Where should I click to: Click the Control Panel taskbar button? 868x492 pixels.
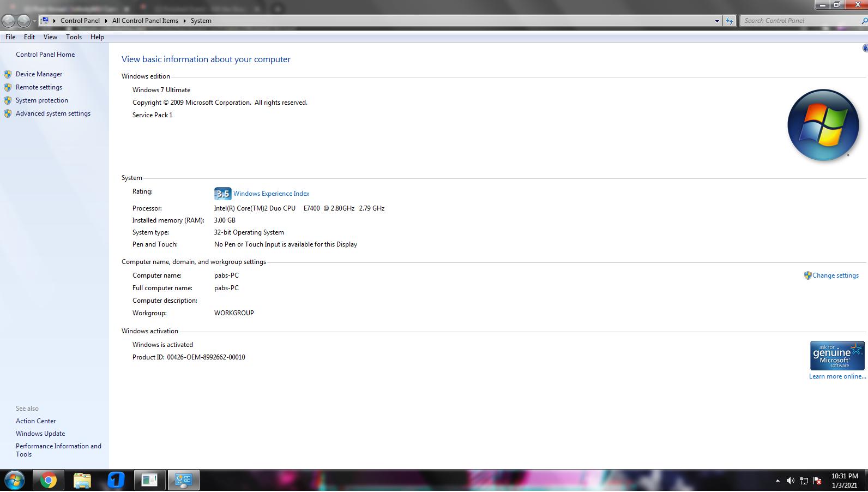183,481
